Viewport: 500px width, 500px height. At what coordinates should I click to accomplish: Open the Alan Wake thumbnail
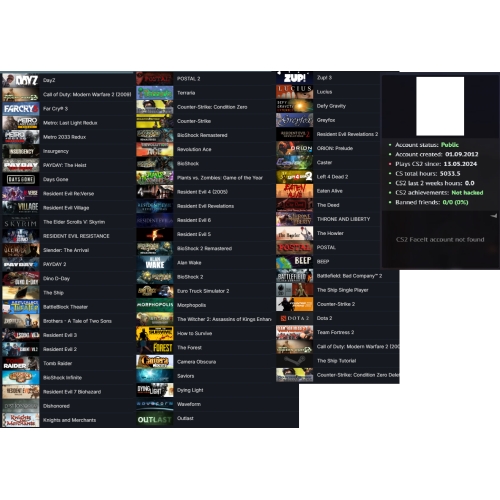(155, 263)
